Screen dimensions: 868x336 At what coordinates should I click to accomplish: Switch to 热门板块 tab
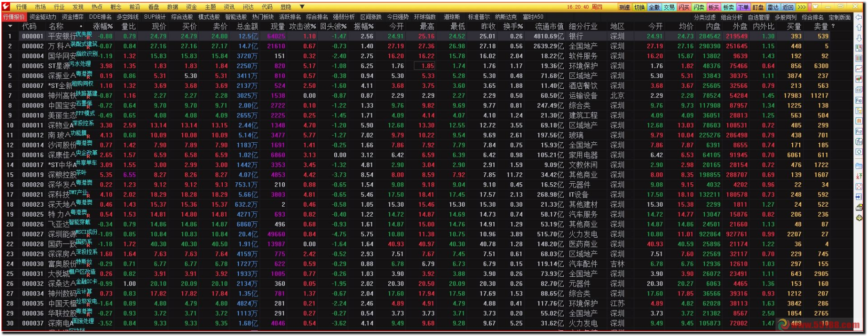263,17
